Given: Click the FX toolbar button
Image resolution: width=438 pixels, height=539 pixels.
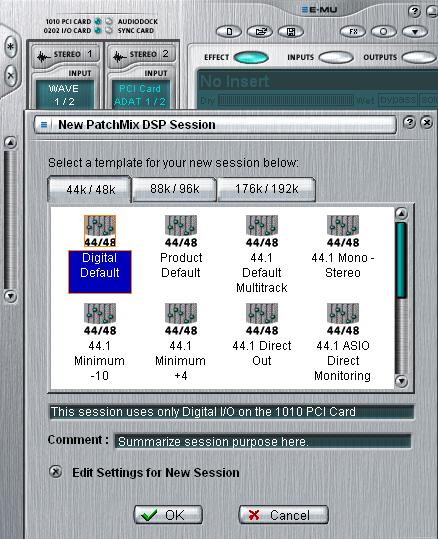Looking at the screenshot, I should click(x=353, y=32).
